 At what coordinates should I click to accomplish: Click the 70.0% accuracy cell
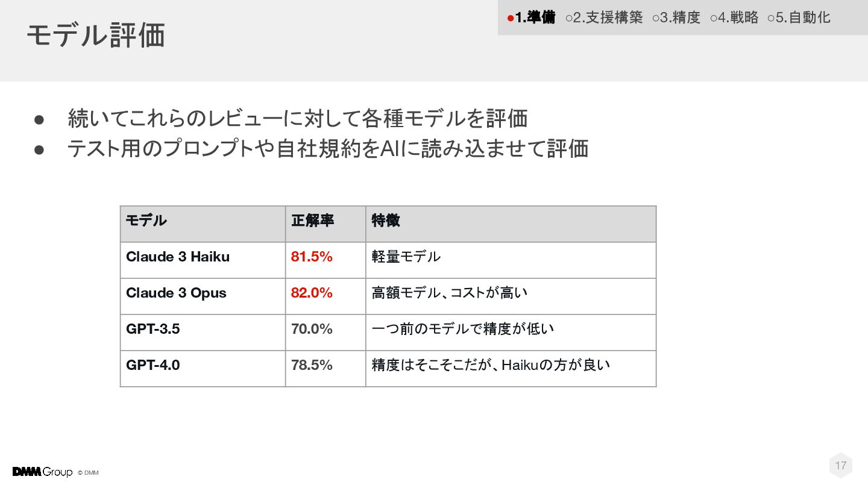[x=312, y=329]
